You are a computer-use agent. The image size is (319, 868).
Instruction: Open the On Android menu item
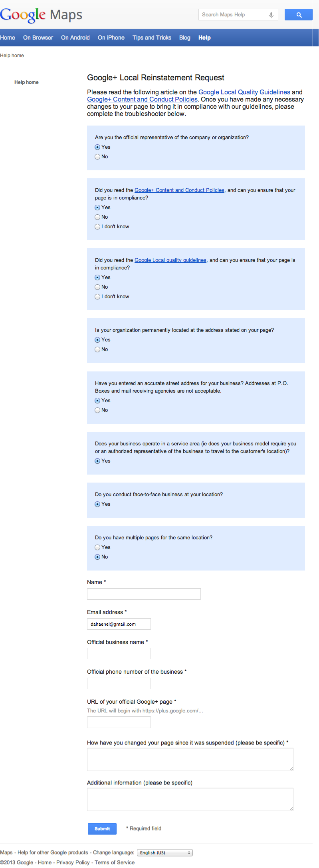click(75, 38)
